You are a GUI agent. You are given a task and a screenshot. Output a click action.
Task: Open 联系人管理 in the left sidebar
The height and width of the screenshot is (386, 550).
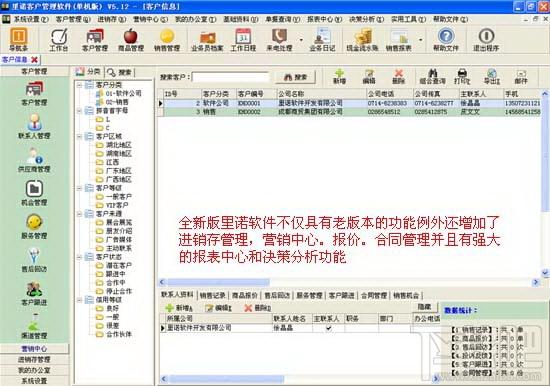pos(34,126)
